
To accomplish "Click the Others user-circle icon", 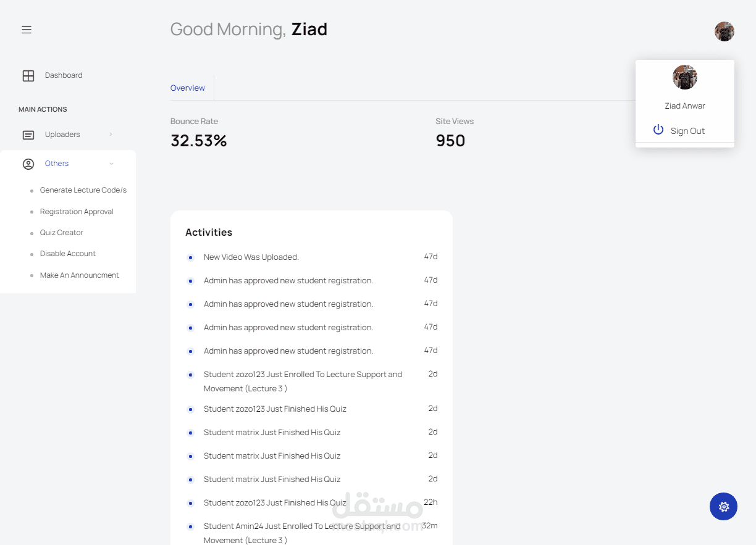I will click(x=28, y=164).
